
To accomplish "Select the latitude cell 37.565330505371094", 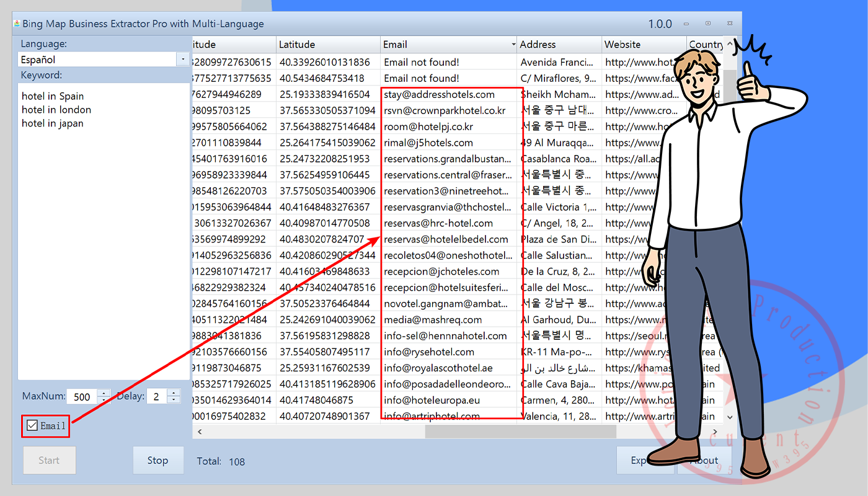I will pos(328,110).
